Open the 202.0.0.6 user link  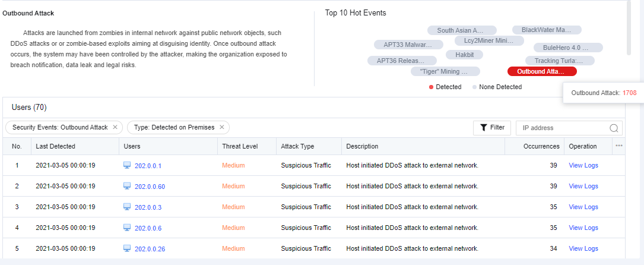pos(148,228)
